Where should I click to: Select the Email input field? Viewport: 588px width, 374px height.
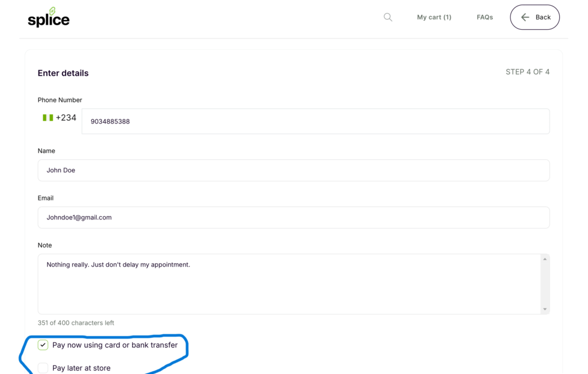point(293,218)
